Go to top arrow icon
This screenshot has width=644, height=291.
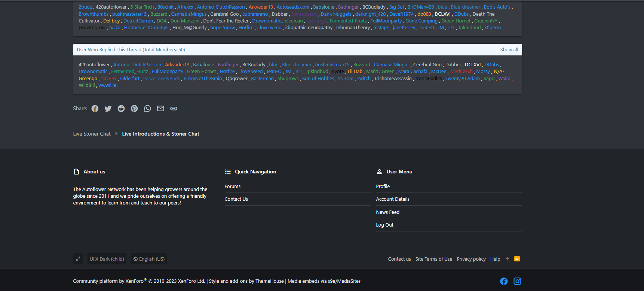pos(507,259)
